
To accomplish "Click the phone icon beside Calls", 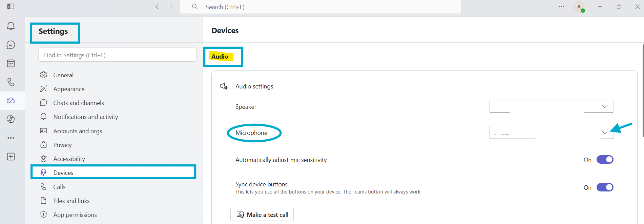I will [44, 187].
